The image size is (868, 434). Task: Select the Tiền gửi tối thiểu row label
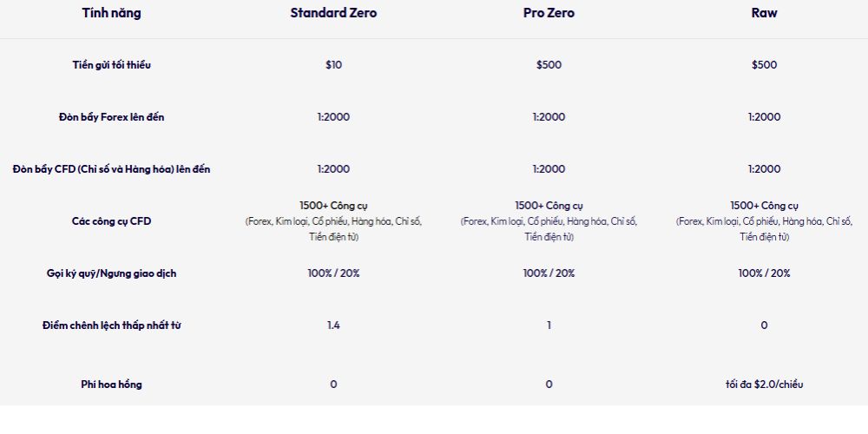111,65
